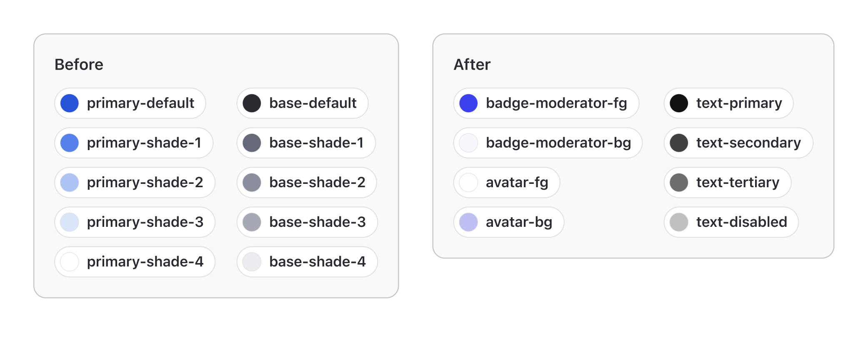Image resolution: width=868 pixels, height=339 pixels.
Task: Click the primary-shade-4 white swatch
Action: pyautogui.click(x=70, y=262)
